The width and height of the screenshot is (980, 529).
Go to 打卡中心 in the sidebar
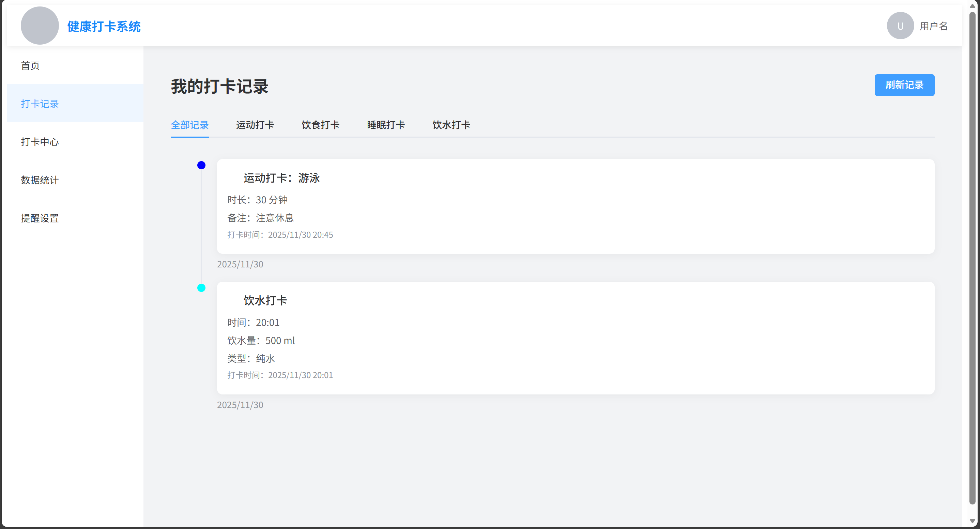[x=40, y=142]
